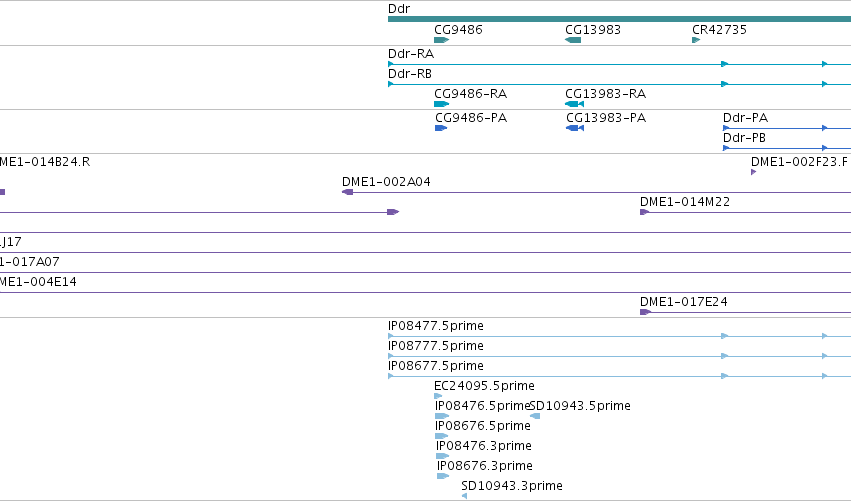Select the CG9486 gene arrow glyph

point(441,40)
